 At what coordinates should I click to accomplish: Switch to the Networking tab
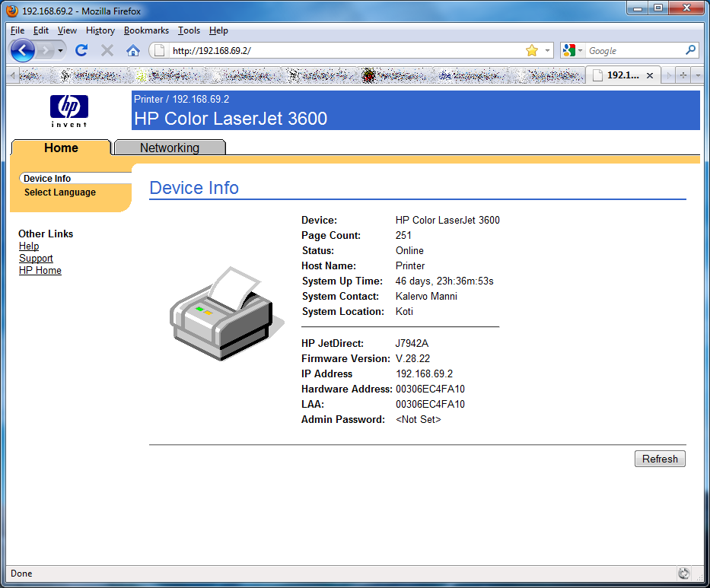169,148
